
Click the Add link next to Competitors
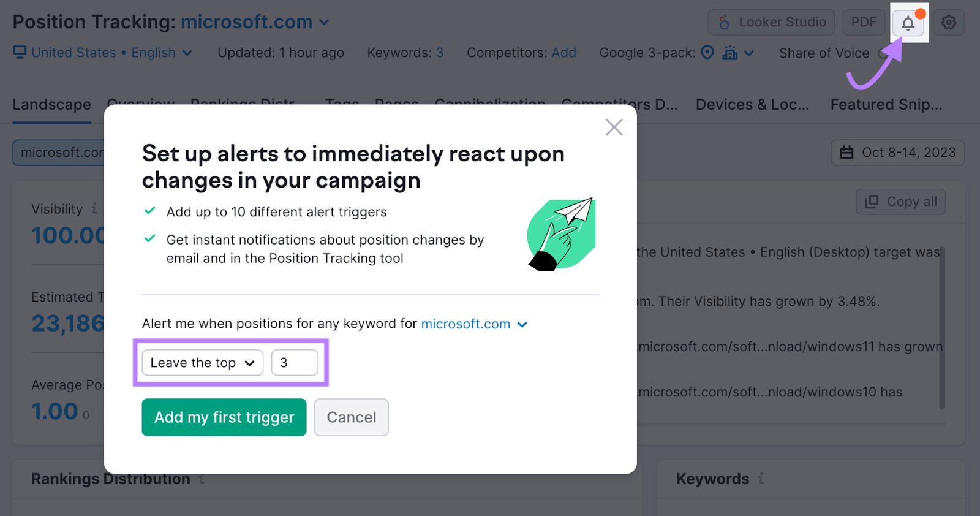point(563,53)
